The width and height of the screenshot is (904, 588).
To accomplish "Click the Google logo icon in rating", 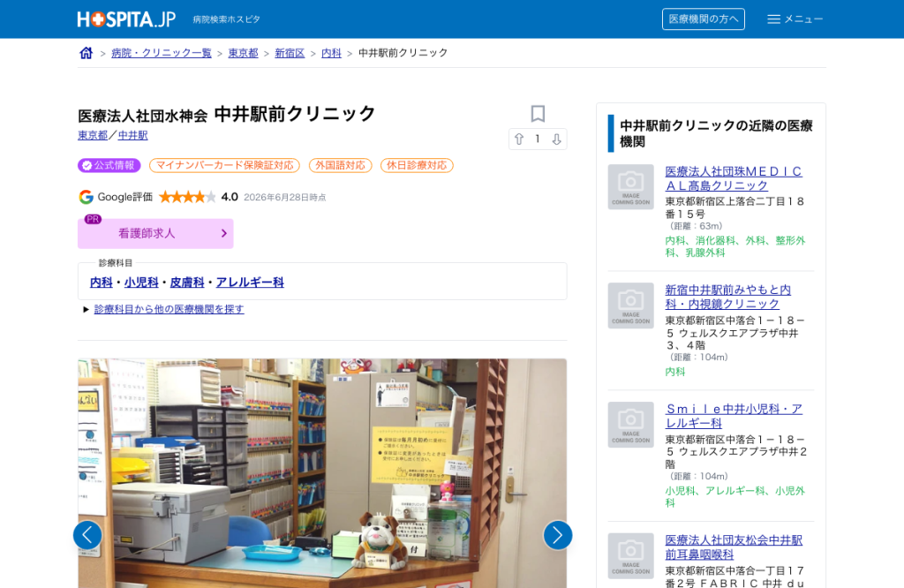I will [x=86, y=197].
